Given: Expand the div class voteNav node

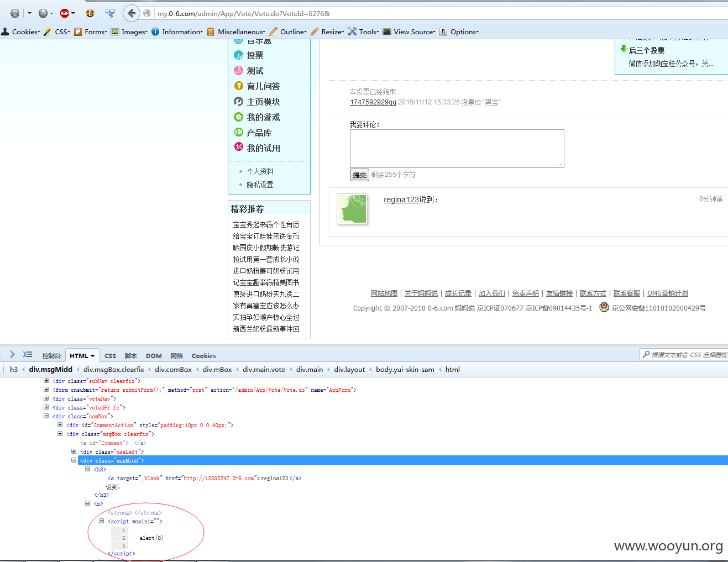Looking at the screenshot, I should (46, 398).
